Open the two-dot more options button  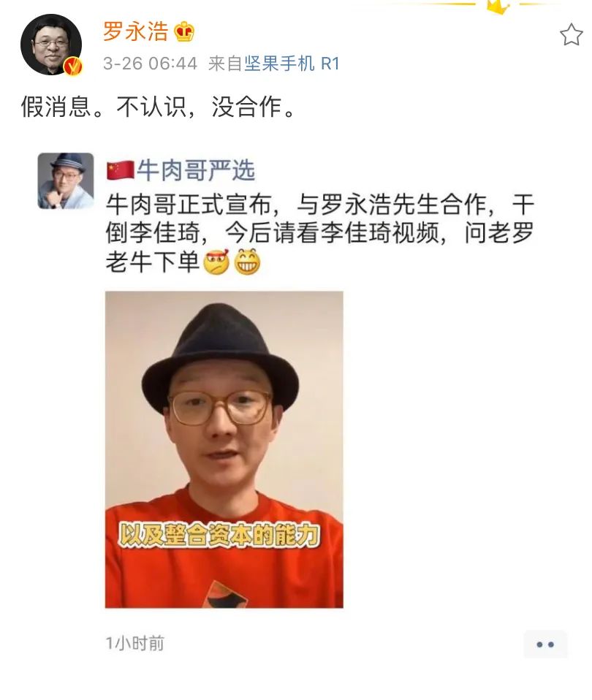click(x=545, y=644)
